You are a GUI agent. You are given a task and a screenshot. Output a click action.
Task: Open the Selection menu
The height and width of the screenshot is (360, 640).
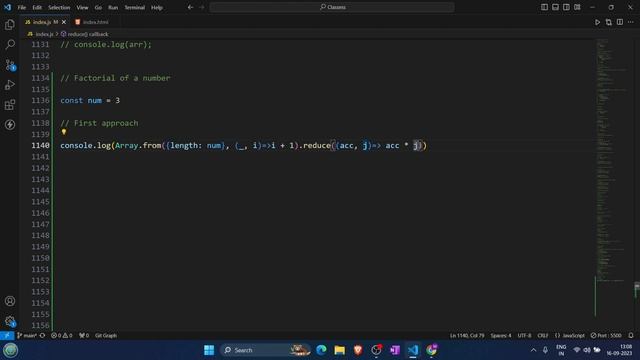pyautogui.click(x=59, y=7)
